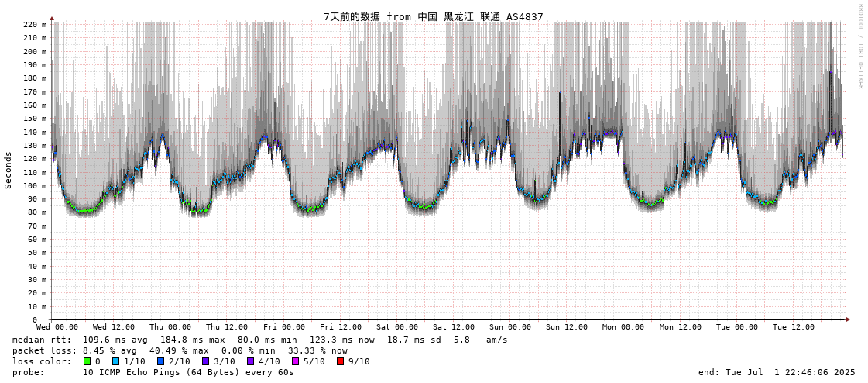Click the 'Seconds' vertical axis label
Image resolution: width=868 pixels, height=383 pixels.
(x=9, y=170)
